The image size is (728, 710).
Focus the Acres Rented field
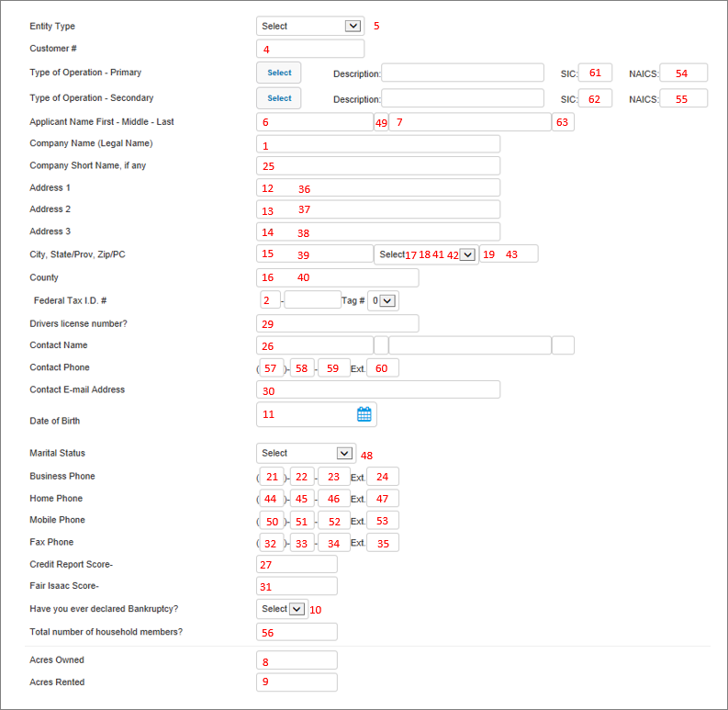coord(297,682)
